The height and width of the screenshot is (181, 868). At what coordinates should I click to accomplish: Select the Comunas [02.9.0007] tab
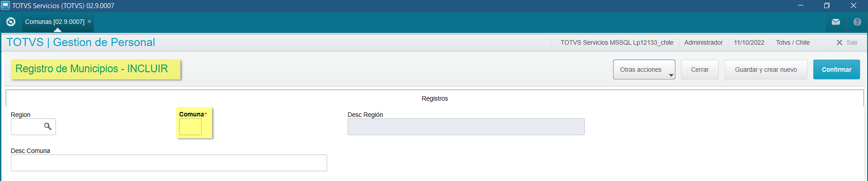[55, 22]
